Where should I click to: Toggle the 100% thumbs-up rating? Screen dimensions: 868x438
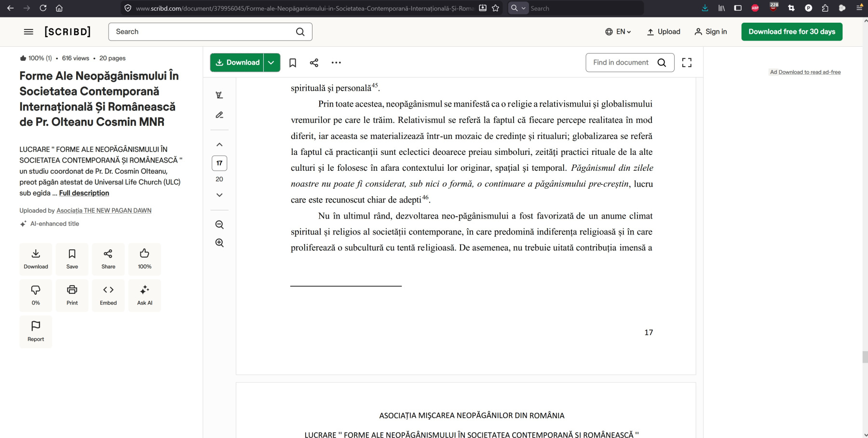[145, 259]
